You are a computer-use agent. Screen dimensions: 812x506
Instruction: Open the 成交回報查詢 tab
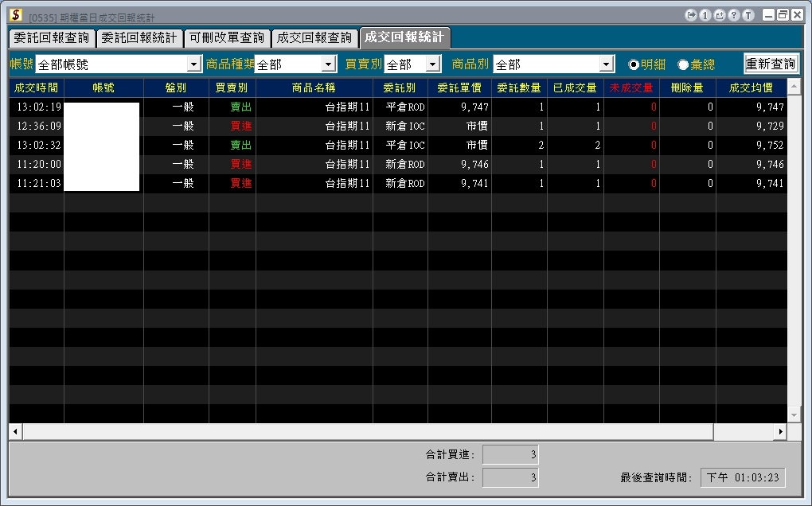point(314,37)
